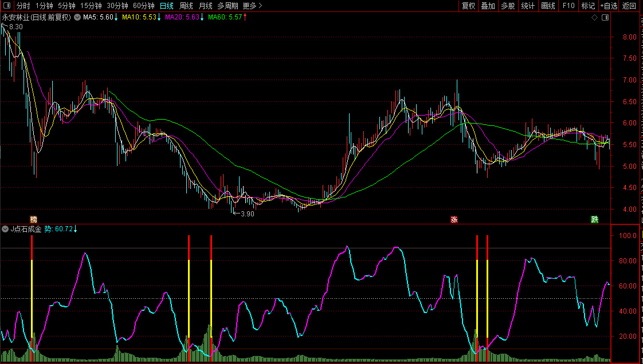Open the 画线 drawing tools

click(x=548, y=6)
